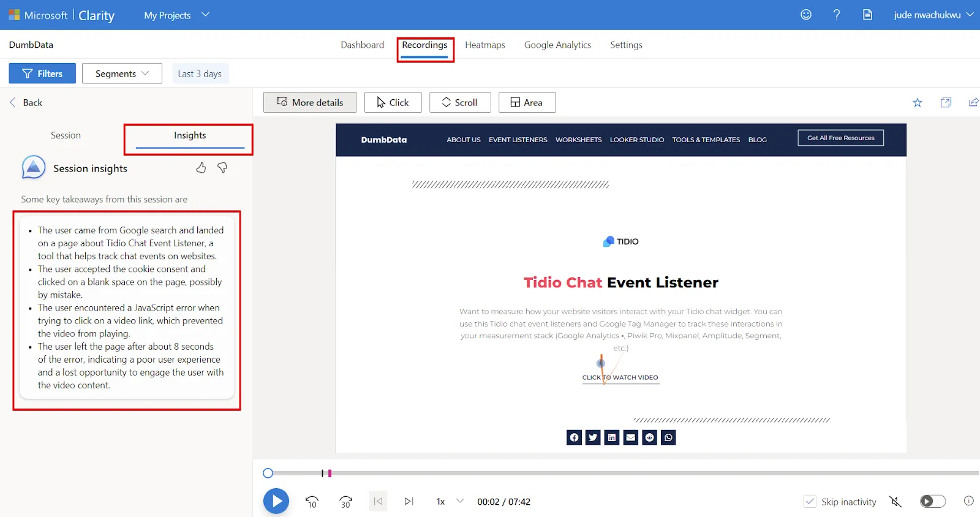Click the Clarity product name
Viewport: 980px width, 517px height.
click(x=96, y=15)
